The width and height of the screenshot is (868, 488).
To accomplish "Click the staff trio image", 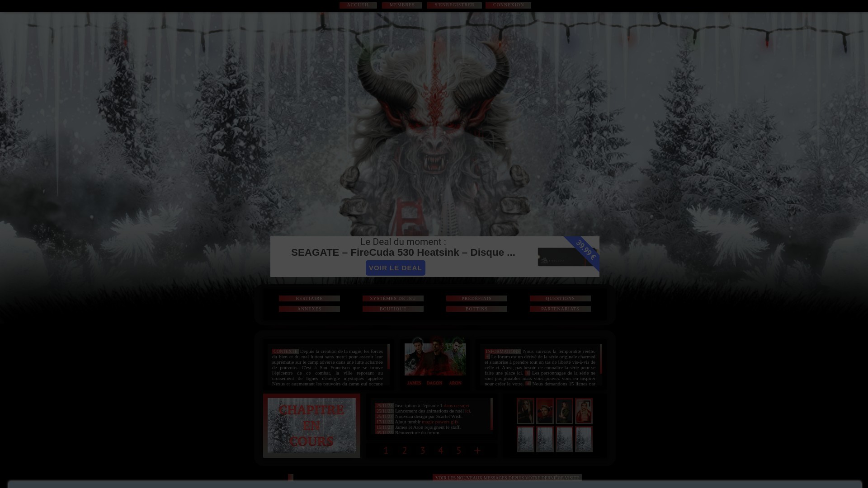I will coord(435,357).
